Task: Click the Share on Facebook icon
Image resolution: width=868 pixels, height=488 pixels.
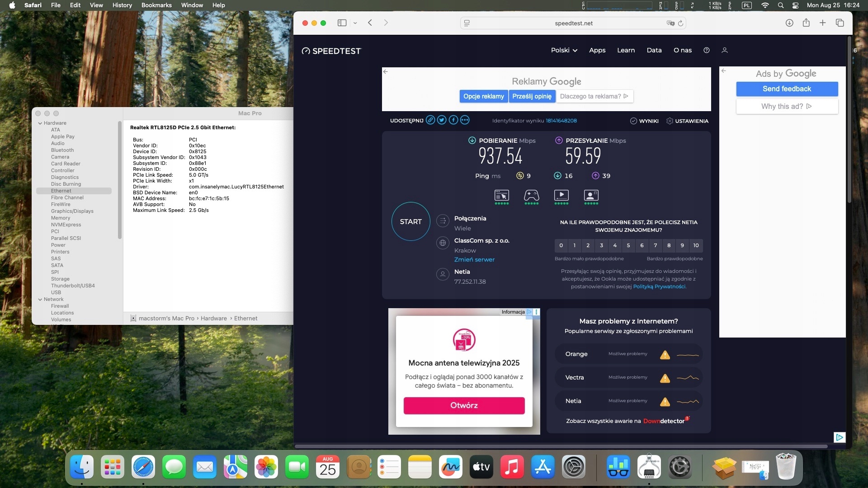Action: pos(453,120)
